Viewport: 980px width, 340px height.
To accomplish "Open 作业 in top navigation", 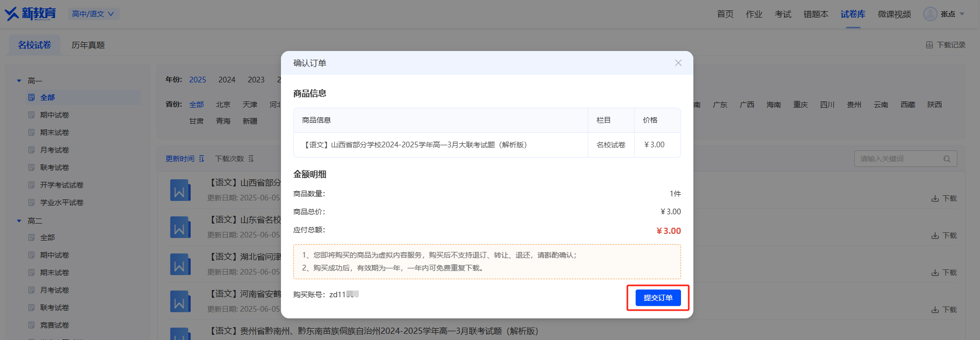I will (754, 14).
